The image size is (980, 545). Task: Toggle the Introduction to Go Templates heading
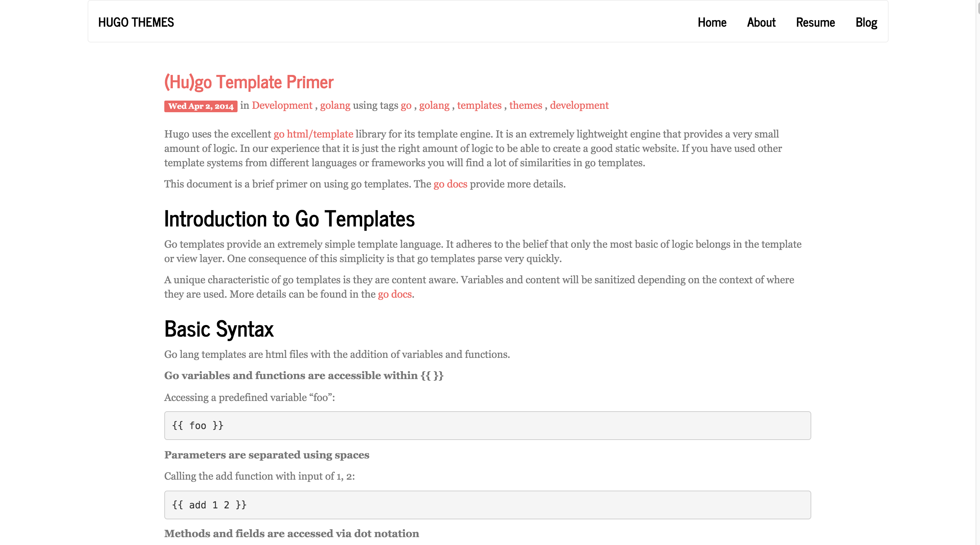pos(289,218)
